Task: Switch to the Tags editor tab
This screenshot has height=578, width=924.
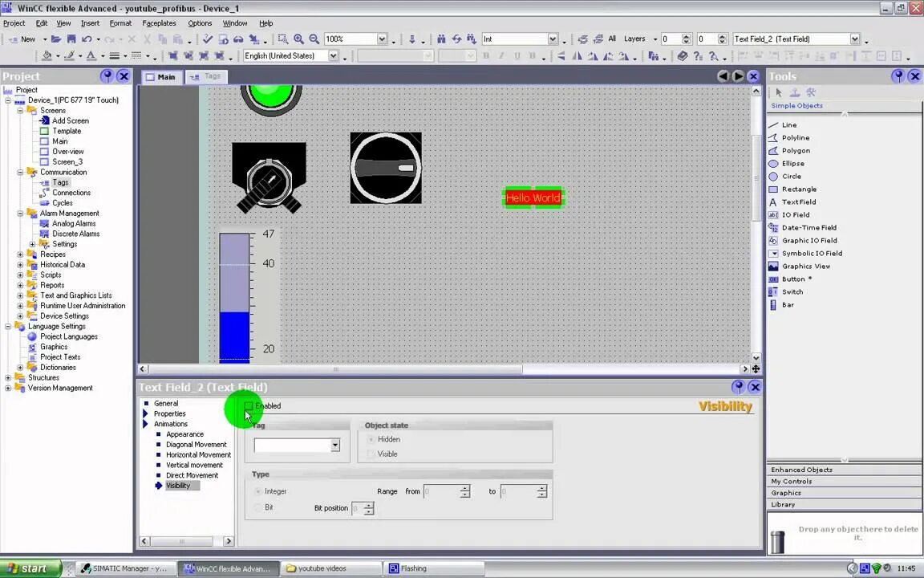Action: click(205, 77)
